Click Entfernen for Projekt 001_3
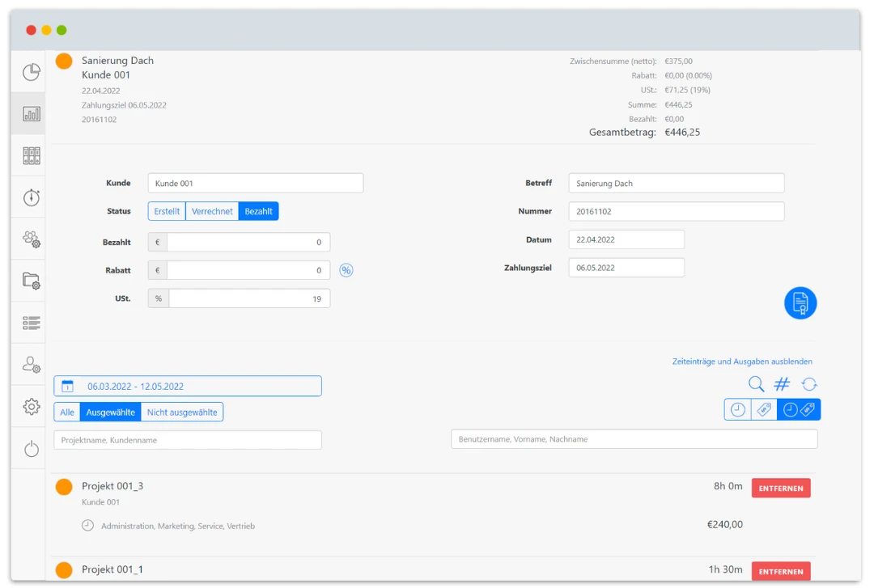The height and width of the screenshot is (588, 874). (x=780, y=488)
